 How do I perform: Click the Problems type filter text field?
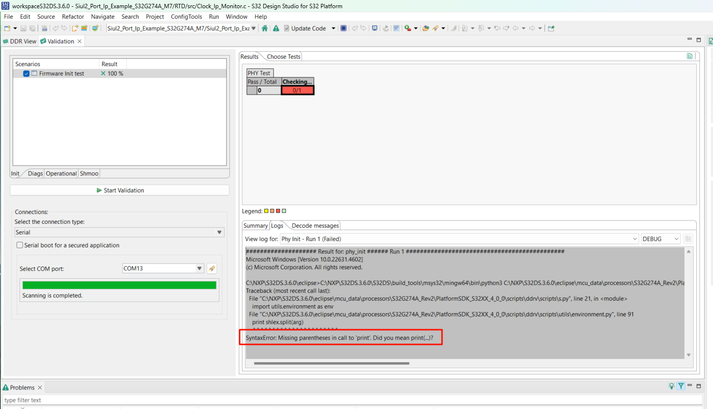coord(352,400)
